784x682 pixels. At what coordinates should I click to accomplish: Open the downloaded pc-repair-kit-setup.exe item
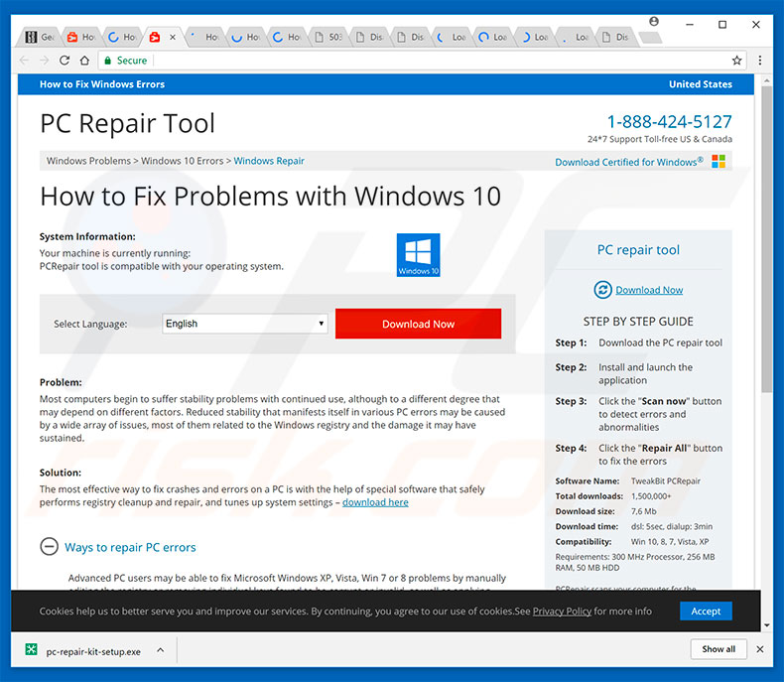(93, 651)
